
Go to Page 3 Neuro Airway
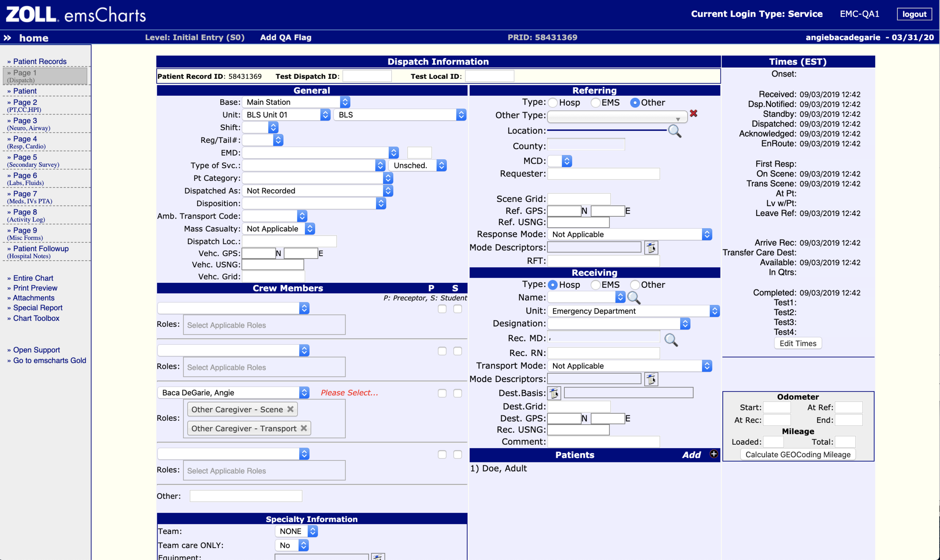pyautogui.click(x=23, y=121)
